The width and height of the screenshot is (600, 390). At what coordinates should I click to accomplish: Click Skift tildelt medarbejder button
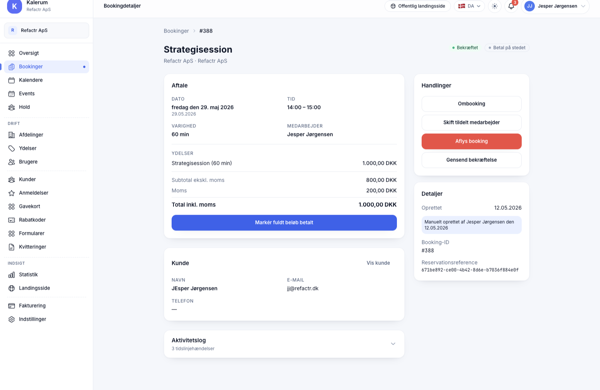(471, 122)
